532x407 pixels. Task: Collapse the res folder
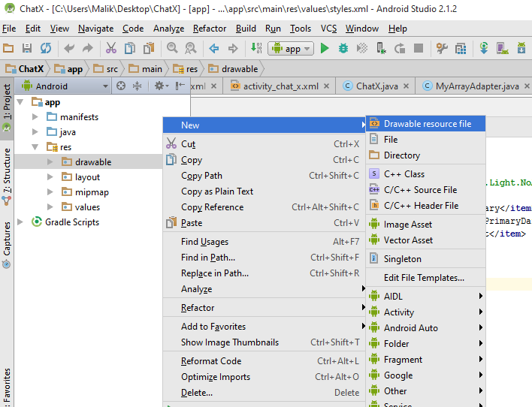pyautogui.click(x=35, y=147)
